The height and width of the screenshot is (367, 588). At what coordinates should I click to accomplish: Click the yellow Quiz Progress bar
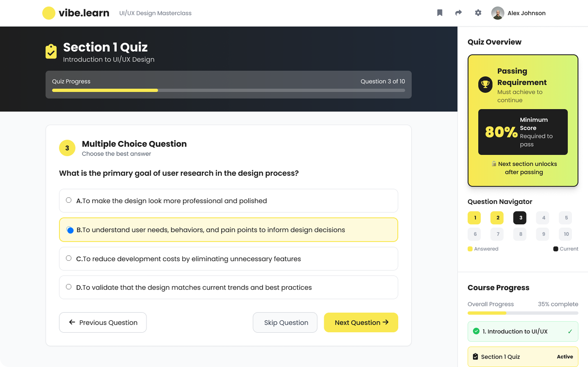click(x=105, y=91)
